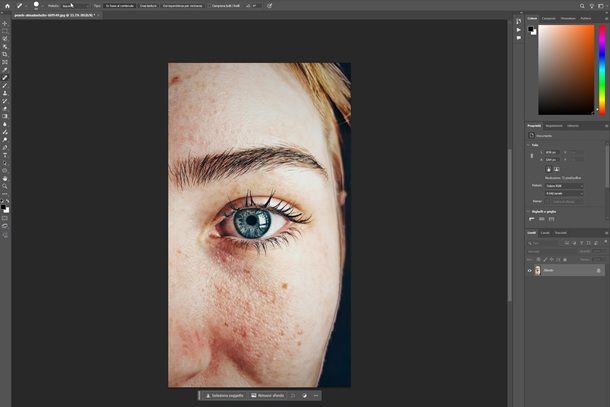Choose the 'Crea texture' type option
This screenshot has height=407, width=610.
click(x=148, y=6)
